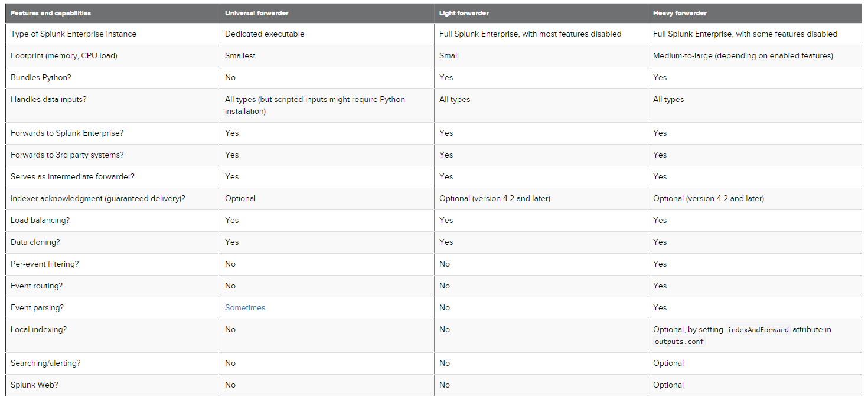This screenshot has height=400, width=868.
Task: Select "Serves as intermediate forwarder?" row label
Action: pos(72,176)
